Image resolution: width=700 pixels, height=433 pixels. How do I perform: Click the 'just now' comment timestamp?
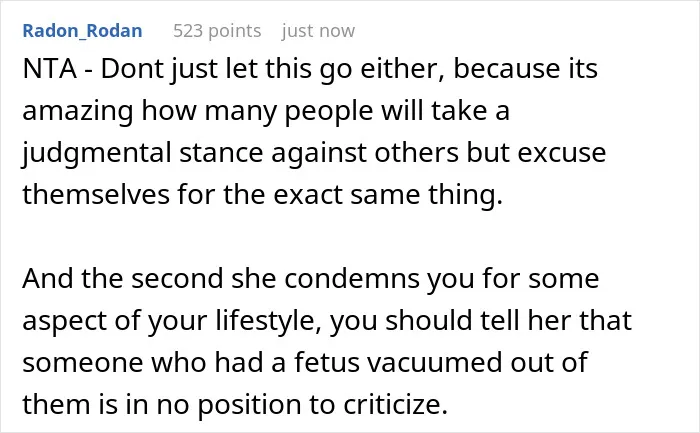coord(318,31)
